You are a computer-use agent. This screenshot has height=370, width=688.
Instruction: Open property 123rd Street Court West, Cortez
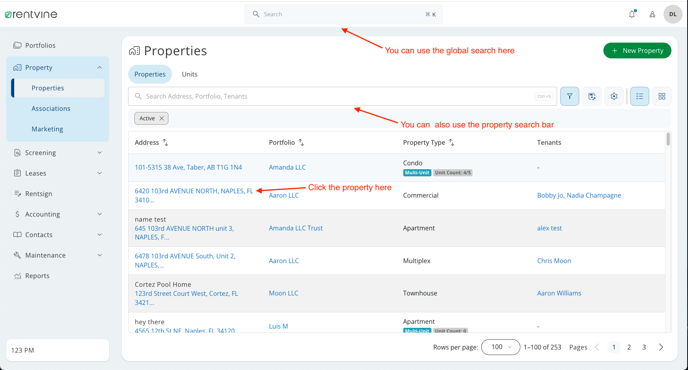186,298
